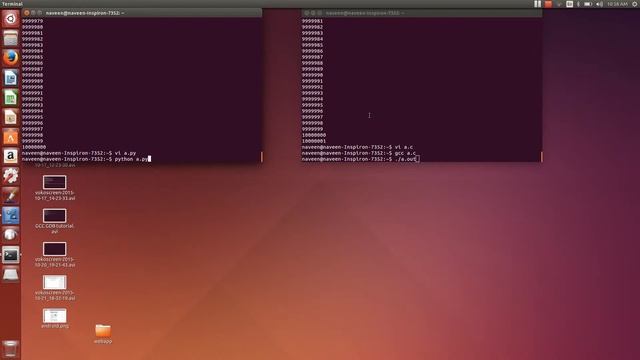Open the Trash in launcher
The image size is (640, 360).
click(11, 349)
